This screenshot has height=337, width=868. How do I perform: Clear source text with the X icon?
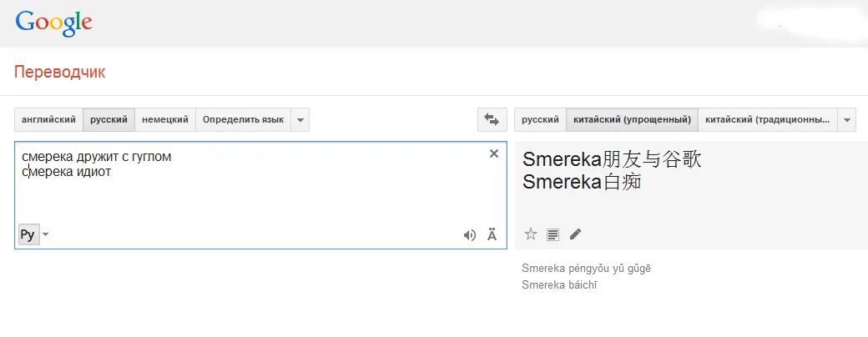click(x=493, y=153)
